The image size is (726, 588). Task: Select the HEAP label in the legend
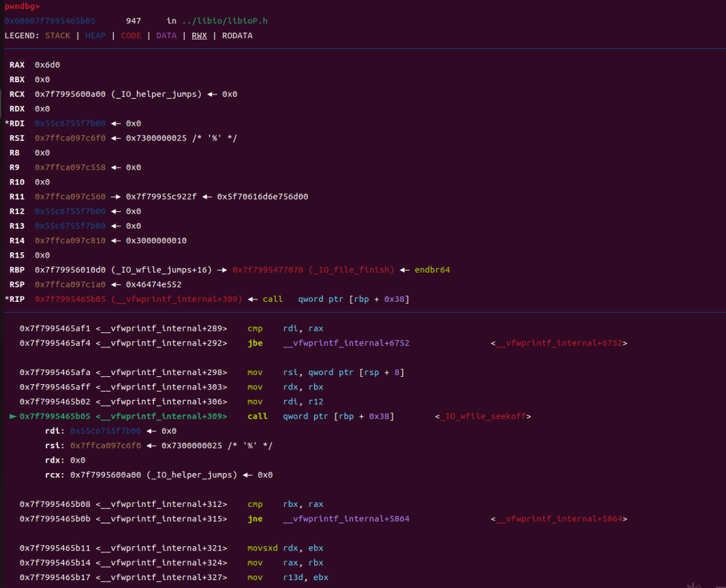[x=95, y=36]
